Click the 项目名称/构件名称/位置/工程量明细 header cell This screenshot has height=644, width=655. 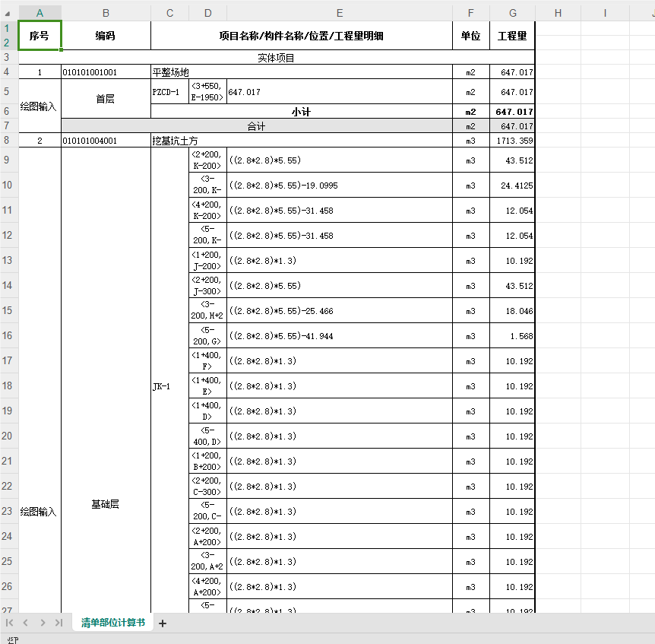pyautogui.click(x=301, y=36)
